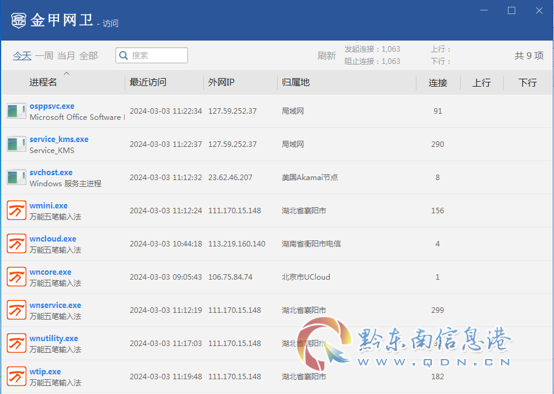Click the 发起连接：1,063 statistic
The image size is (554, 394).
point(372,49)
